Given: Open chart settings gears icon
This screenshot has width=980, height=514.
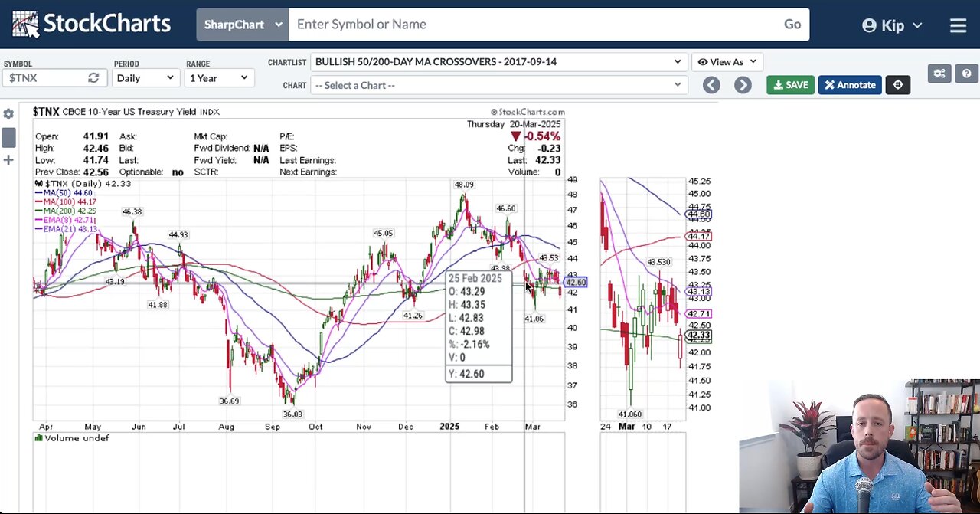Looking at the screenshot, I should pyautogui.click(x=939, y=74).
